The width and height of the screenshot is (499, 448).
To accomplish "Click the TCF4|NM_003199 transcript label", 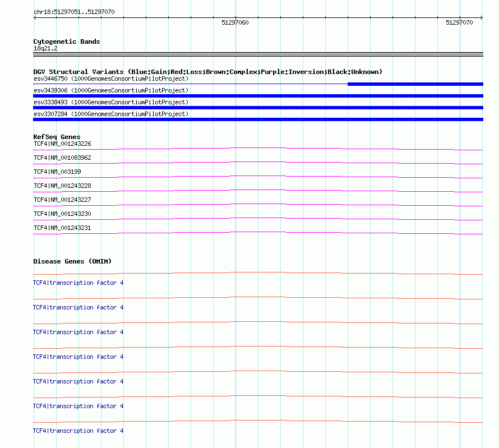I will (57, 172).
